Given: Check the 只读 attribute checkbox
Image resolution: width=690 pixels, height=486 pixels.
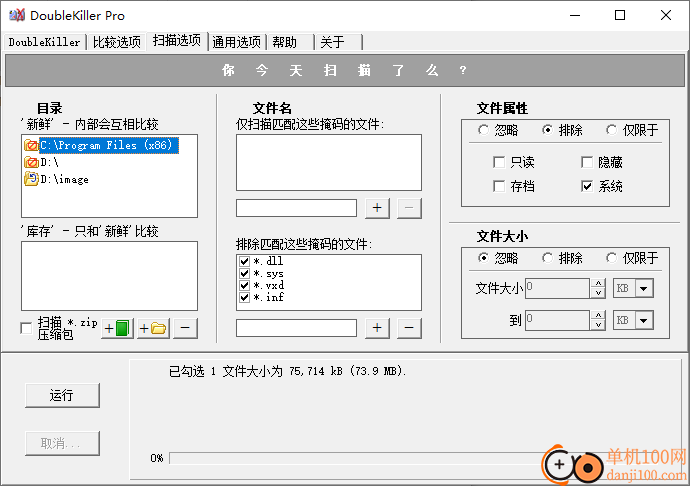Looking at the screenshot, I should point(499,162).
